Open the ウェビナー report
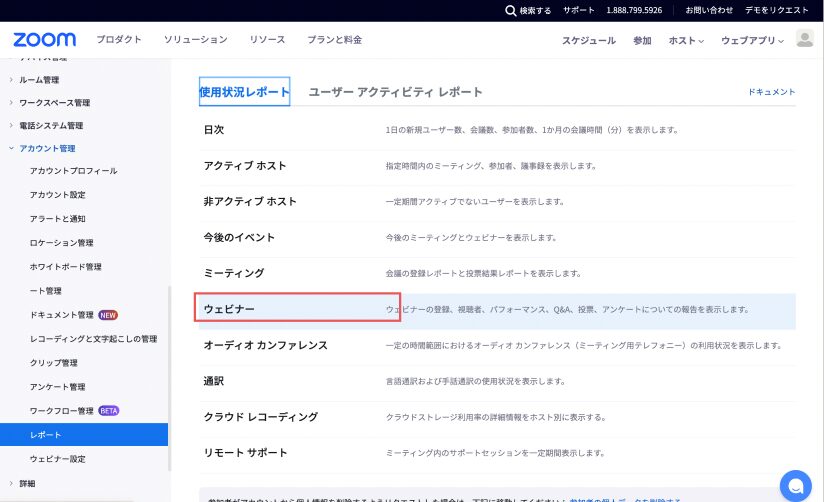The image size is (824, 502). tap(230, 309)
